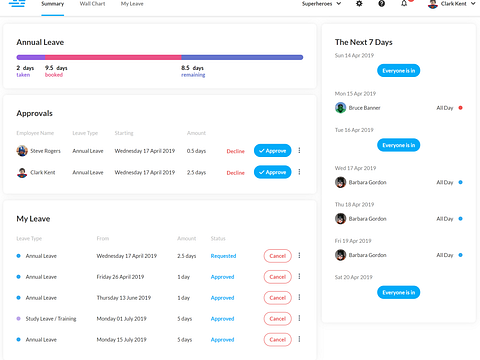Open more options for 17 April 2019 leave
Viewport: 480px width, 360px height.
299,255
